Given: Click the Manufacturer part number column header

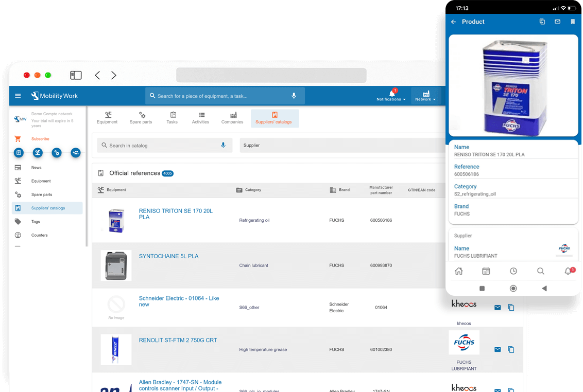Looking at the screenshot, I should [x=381, y=190].
